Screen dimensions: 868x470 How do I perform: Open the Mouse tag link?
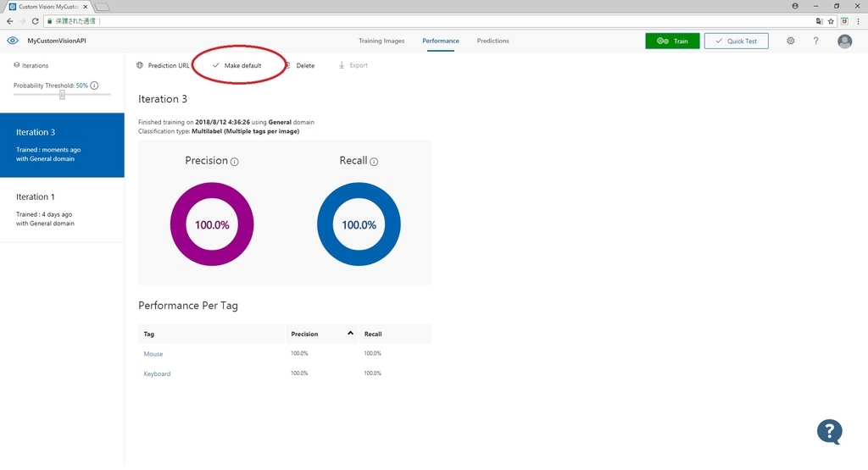click(x=153, y=354)
